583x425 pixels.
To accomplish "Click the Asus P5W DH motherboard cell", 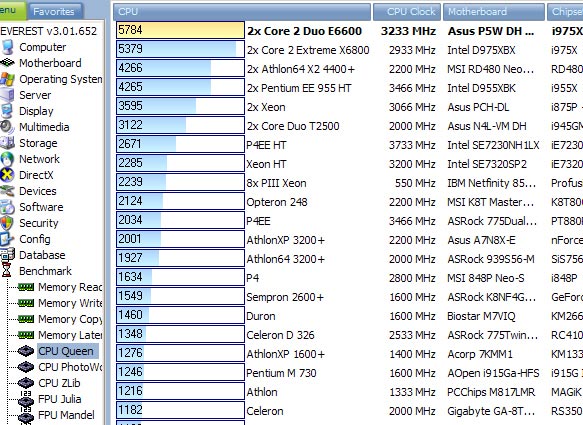I will pyautogui.click(x=491, y=31).
